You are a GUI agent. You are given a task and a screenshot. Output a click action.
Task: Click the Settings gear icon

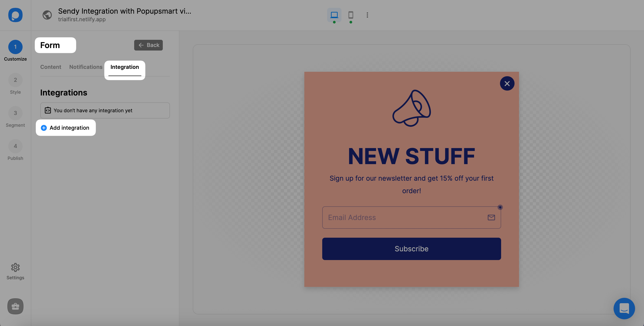click(x=15, y=267)
